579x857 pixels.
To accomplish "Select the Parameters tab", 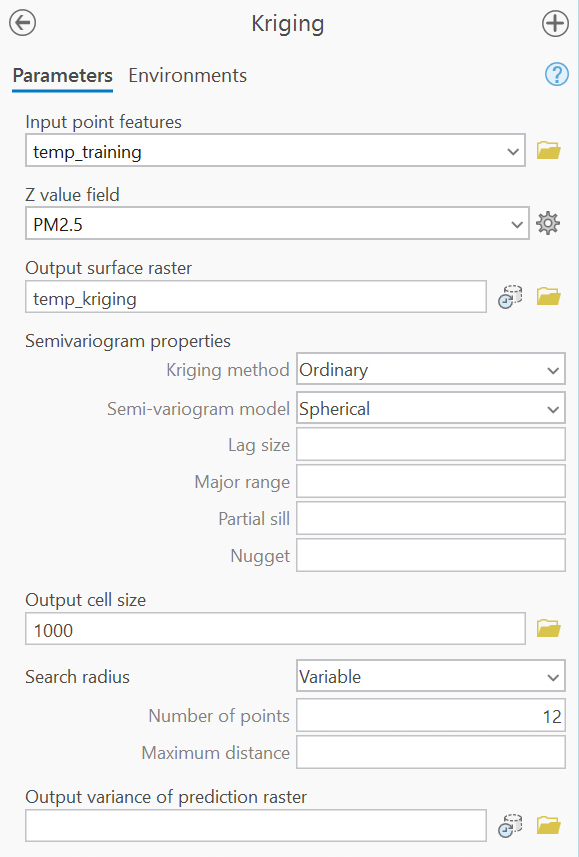I will pos(62,75).
